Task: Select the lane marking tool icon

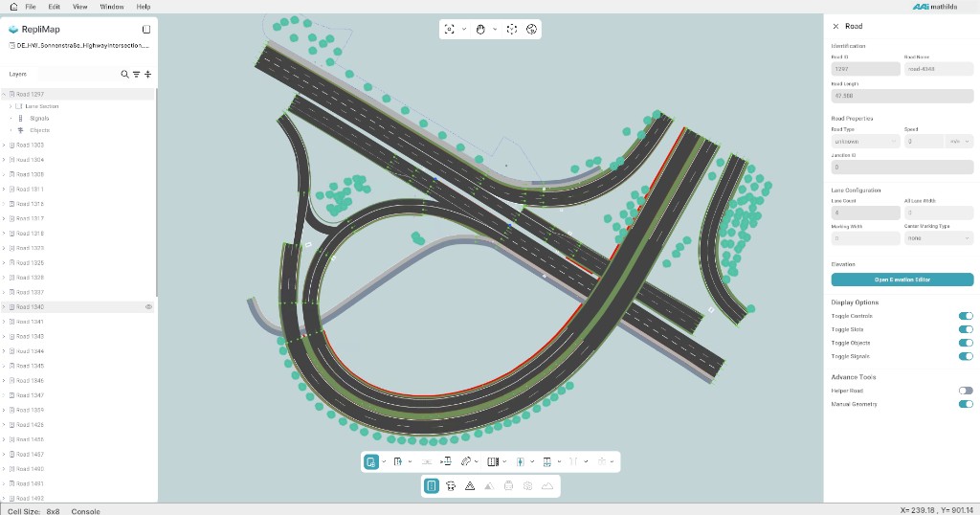Action: (x=493, y=462)
